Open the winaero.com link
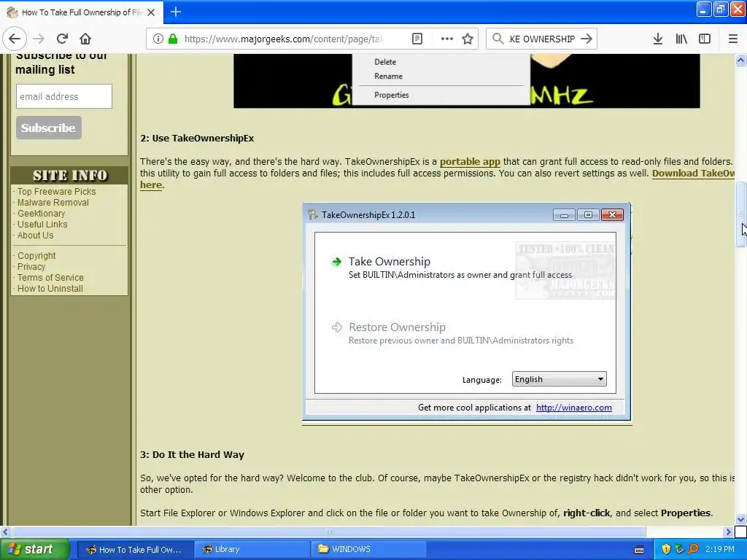 point(573,408)
